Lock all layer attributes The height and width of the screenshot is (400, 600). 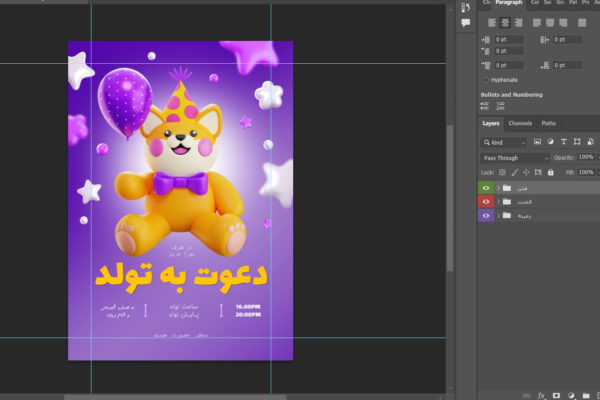coord(551,173)
